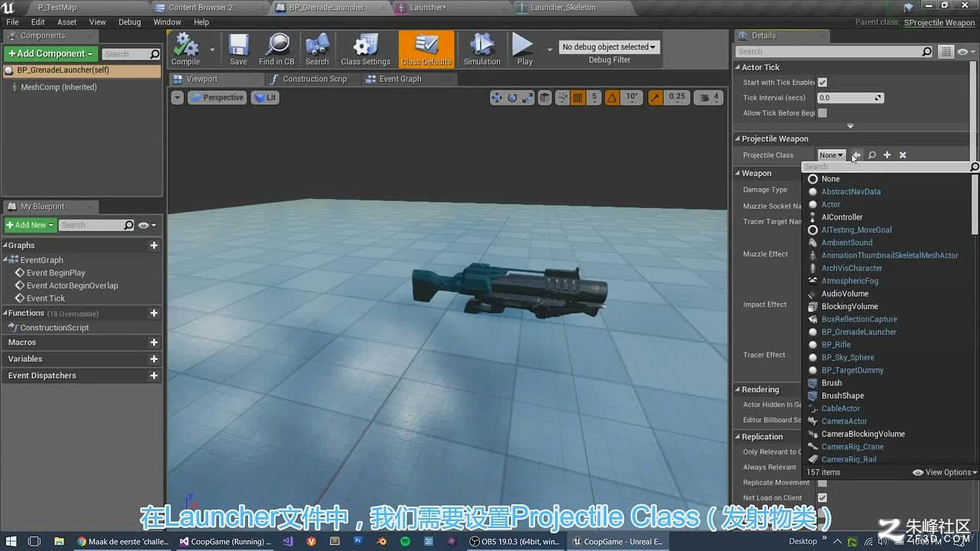980x551 pixels.
Task: Open the Lit view mode dropdown
Action: click(265, 97)
